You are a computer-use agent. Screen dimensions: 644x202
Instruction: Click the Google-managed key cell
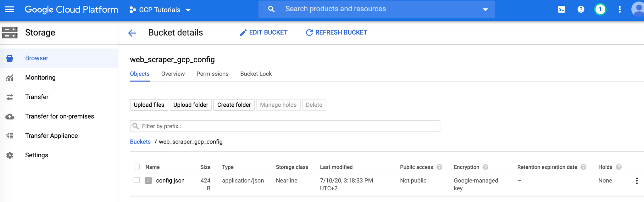[476, 184]
